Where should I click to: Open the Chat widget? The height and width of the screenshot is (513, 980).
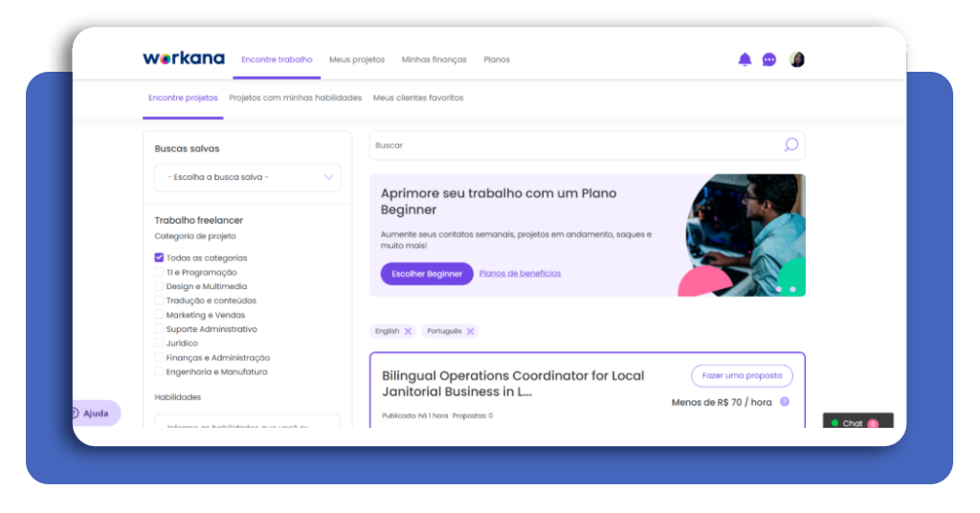click(858, 420)
